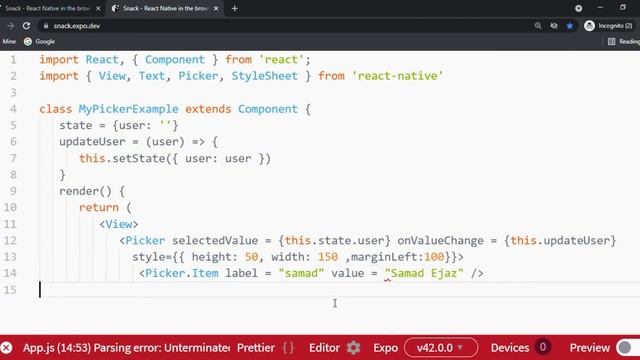Click 'onValueChange' attribute on line 12
Viewport: 640px width, 360px height.
point(440,240)
